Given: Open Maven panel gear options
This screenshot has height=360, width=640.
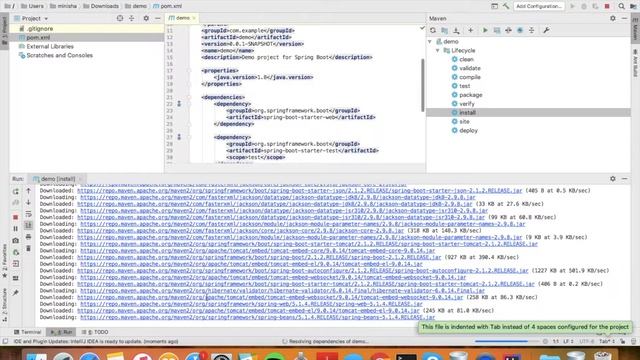Looking at the screenshot, I should pos(613,18).
